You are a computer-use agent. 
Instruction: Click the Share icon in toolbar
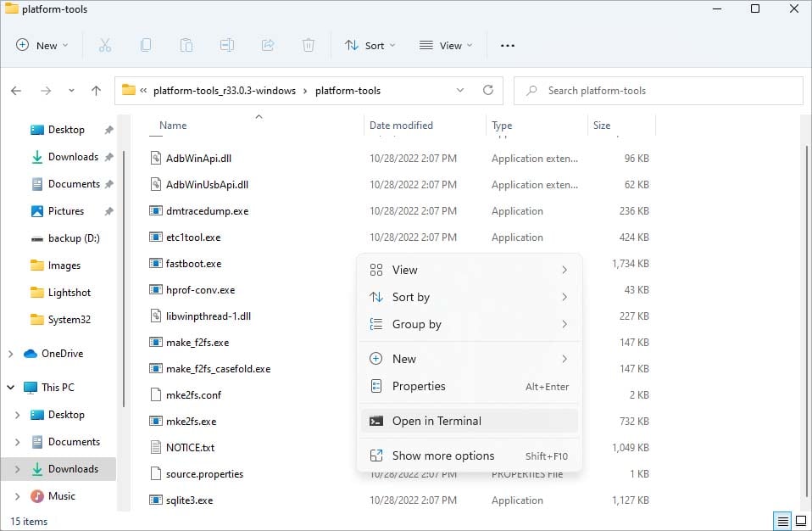[268, 46]
